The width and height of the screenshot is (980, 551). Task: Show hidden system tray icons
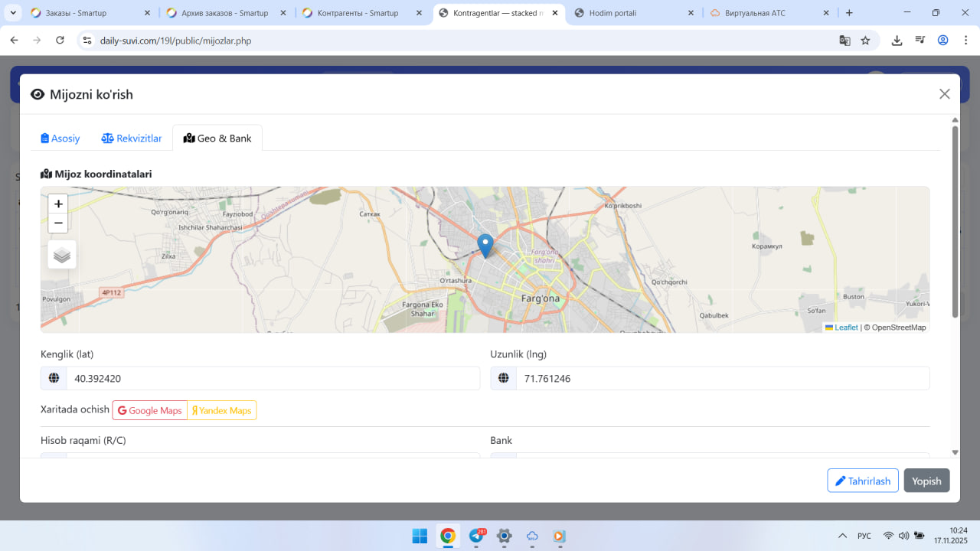[x=842, y=536]
